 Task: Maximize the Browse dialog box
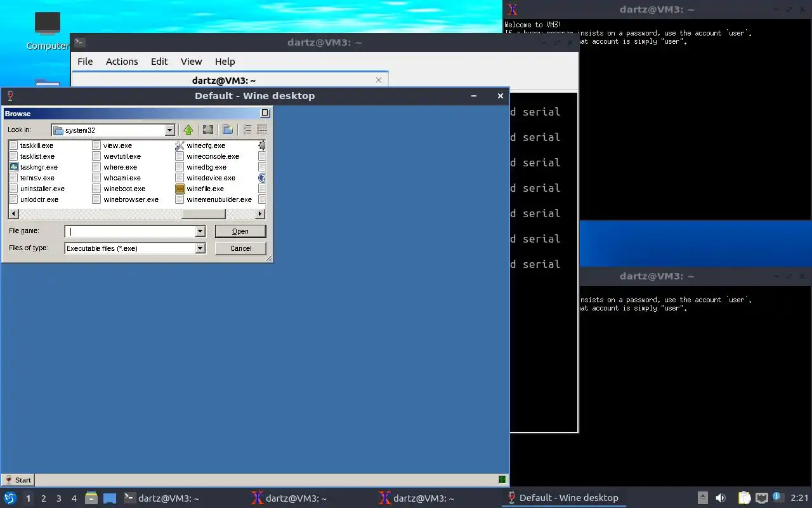click(265, 113)
